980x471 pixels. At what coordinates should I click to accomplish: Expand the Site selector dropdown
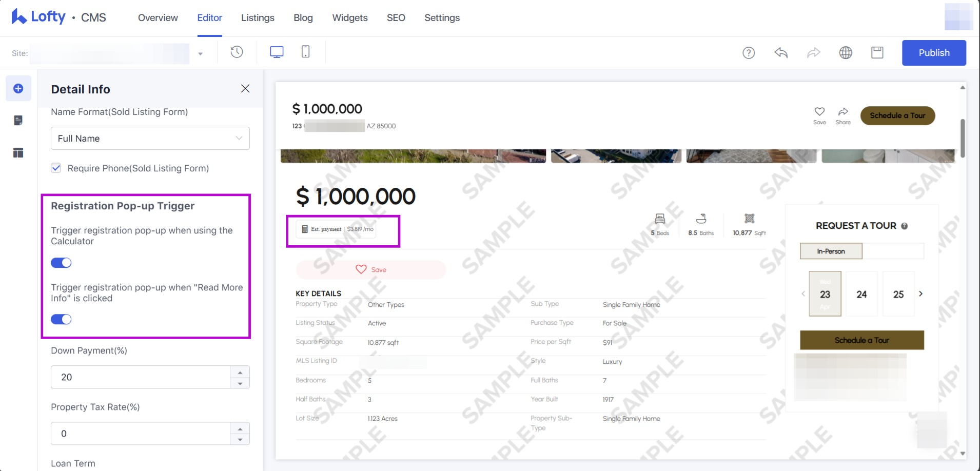coord(200,54)
